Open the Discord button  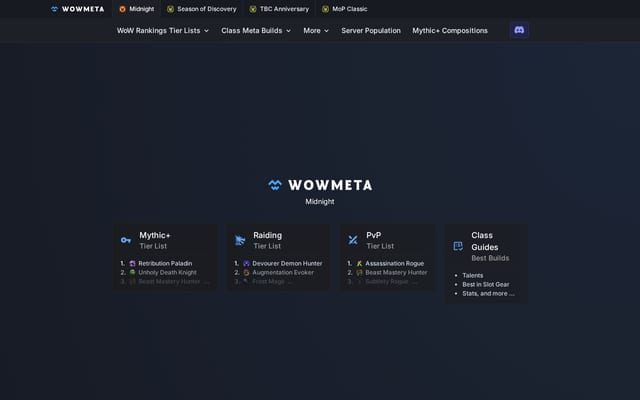519,30
